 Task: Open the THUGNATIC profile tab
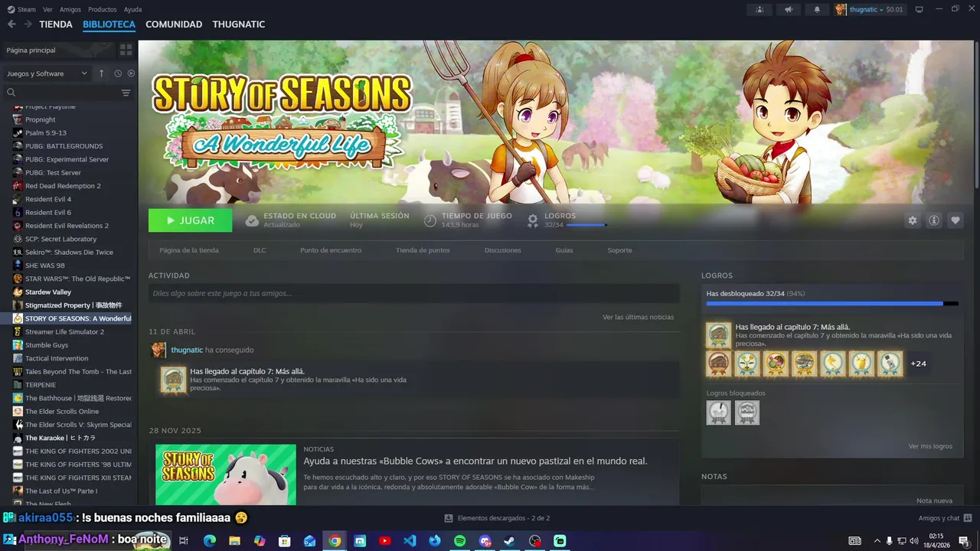[x=239, y=24]
